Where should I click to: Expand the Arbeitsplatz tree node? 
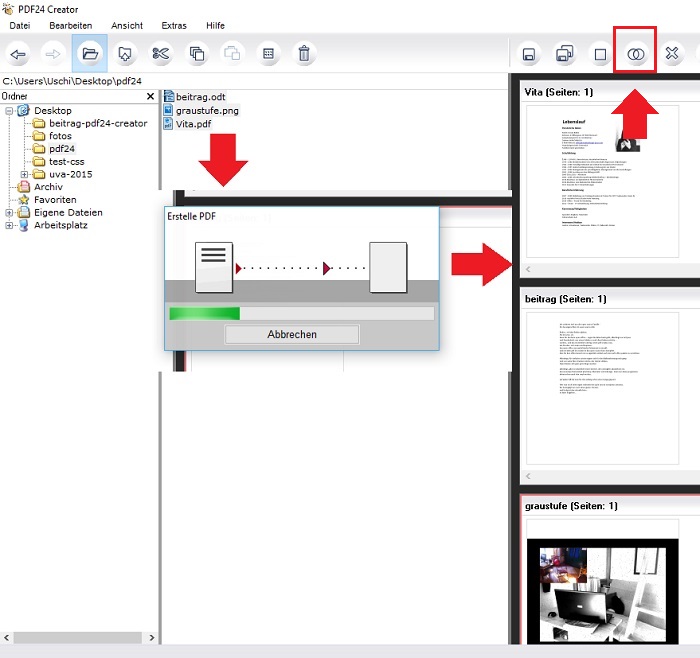9,225
